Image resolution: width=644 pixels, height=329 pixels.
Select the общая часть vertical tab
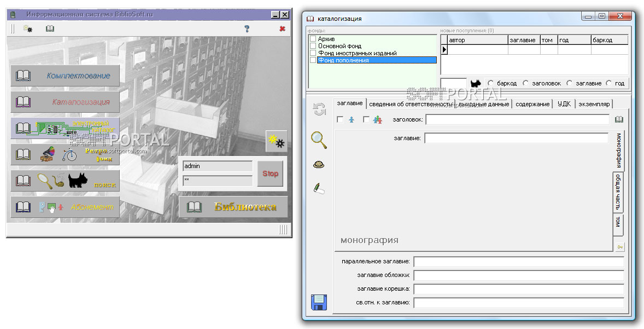pyautogui.click(x=618, y=192)
